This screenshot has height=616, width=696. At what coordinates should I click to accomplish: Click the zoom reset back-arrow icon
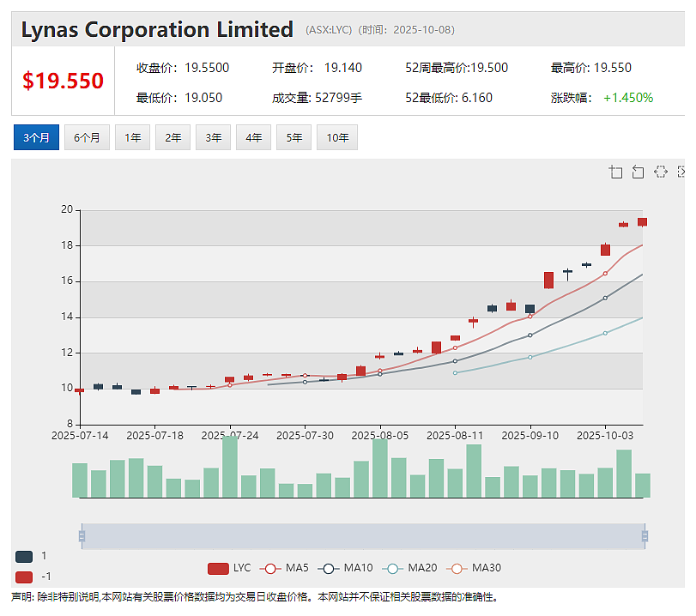coord(638,172)
